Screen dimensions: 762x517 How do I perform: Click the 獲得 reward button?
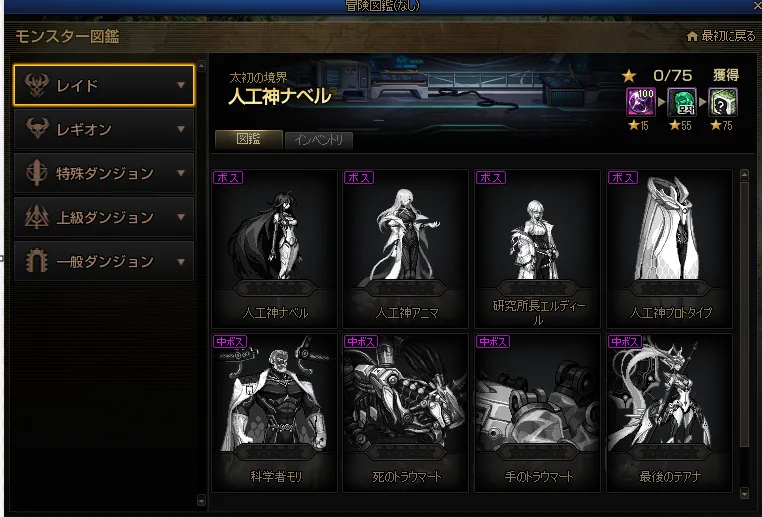click(726, 75)
